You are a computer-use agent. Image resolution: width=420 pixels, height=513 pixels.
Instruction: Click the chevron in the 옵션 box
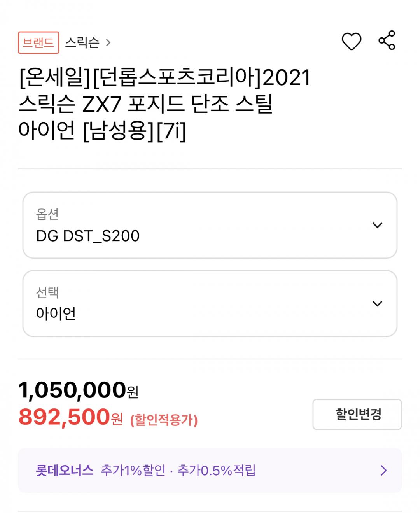tap(377, 225)
